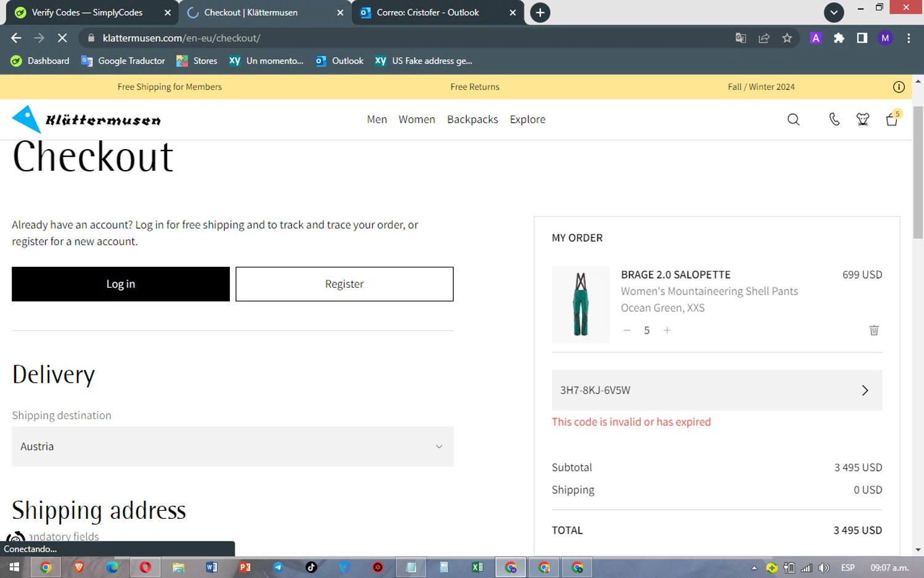Open a new tab with the plus button
The width and height of the screenshot is (924, 578).
click(540, 12)
